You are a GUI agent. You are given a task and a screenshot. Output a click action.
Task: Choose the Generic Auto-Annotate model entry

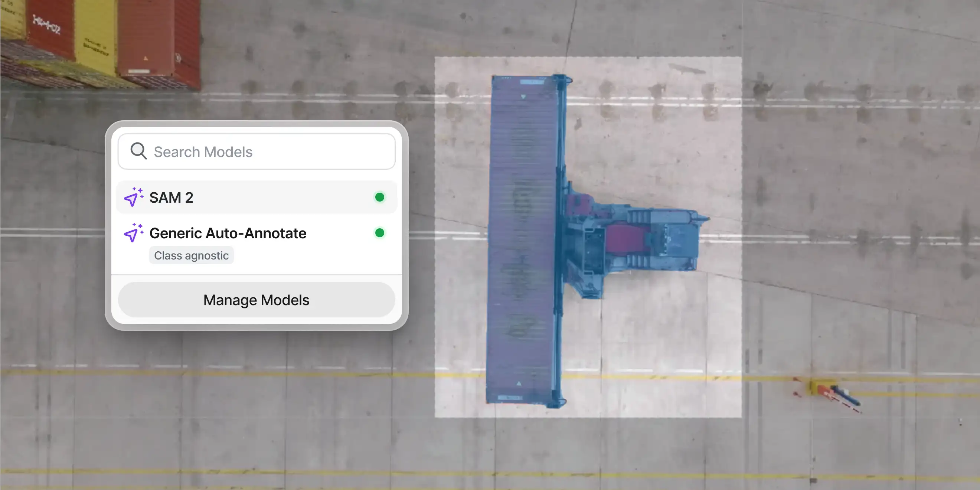228,233
